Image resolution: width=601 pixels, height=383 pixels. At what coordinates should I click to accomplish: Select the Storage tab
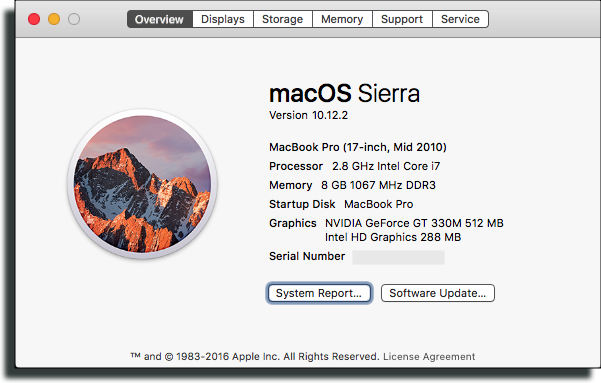tap(282, 19)
